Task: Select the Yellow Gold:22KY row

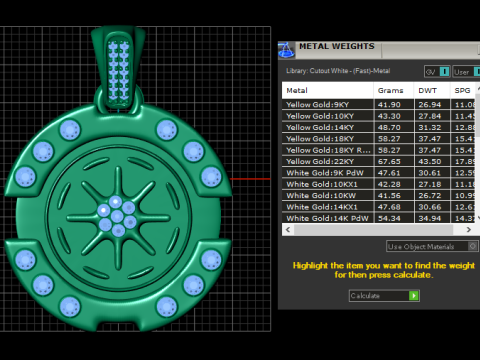Action: tap(378, 161)
